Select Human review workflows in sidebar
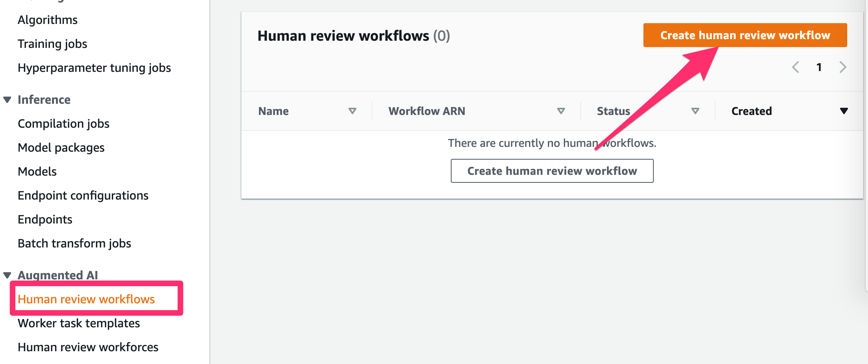This screenshot has width=868, height=364. pos(86,299)
